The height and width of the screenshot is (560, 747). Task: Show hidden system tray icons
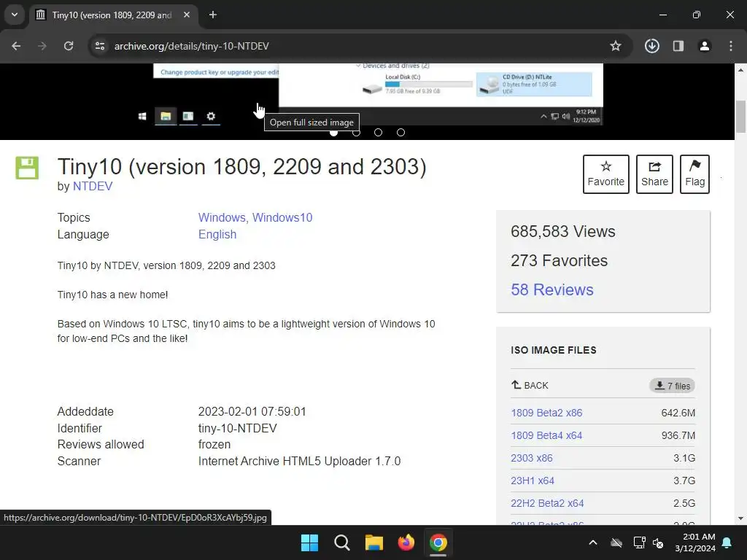(592, 542)
